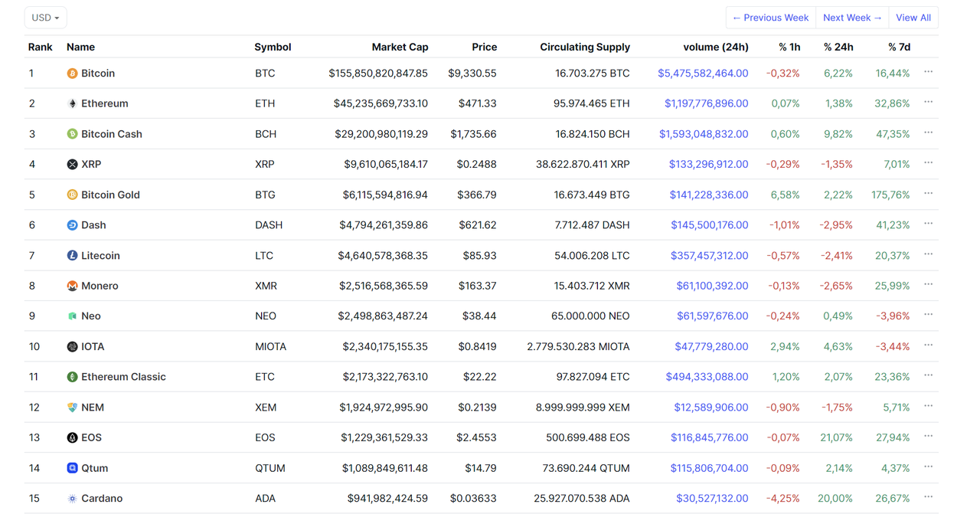
Task: Click the Qtum coin icon
Action: pyautogui.click(x=72, y=468)
